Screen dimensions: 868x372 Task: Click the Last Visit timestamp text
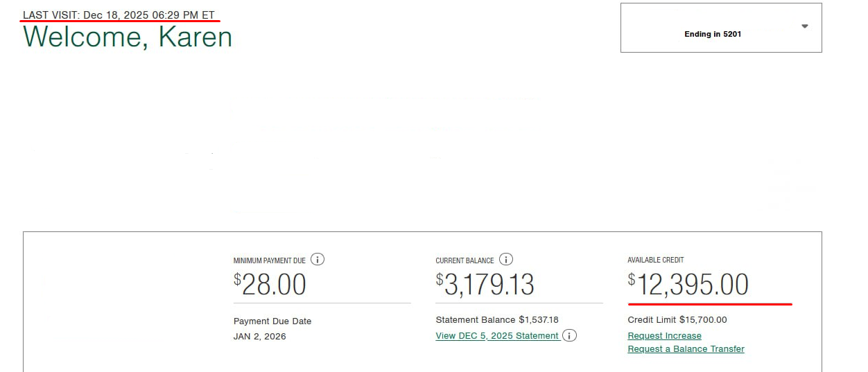pos(119,15)
